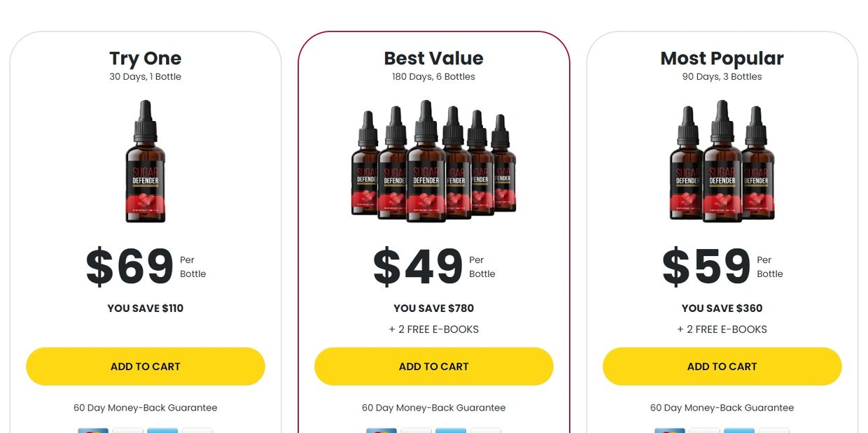Click YOU SAVE $780 text
The width and height of the screenshot is (868, 433).
click(434, 308)
